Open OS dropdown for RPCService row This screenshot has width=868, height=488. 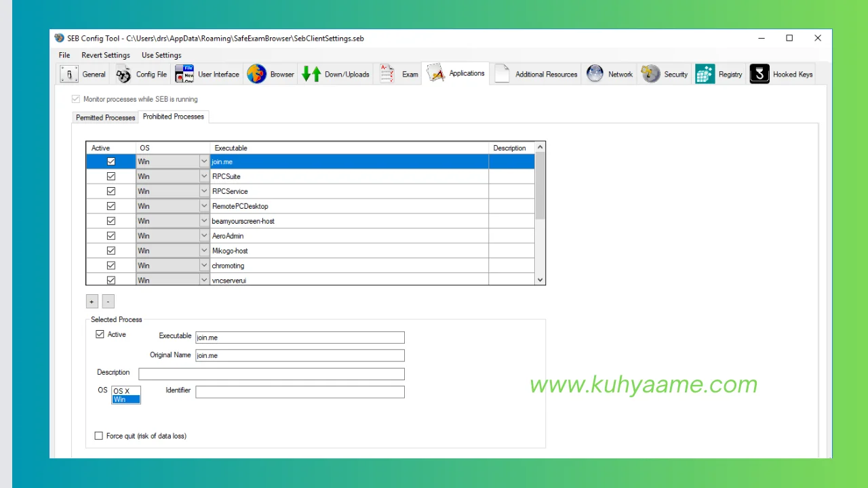204,191
